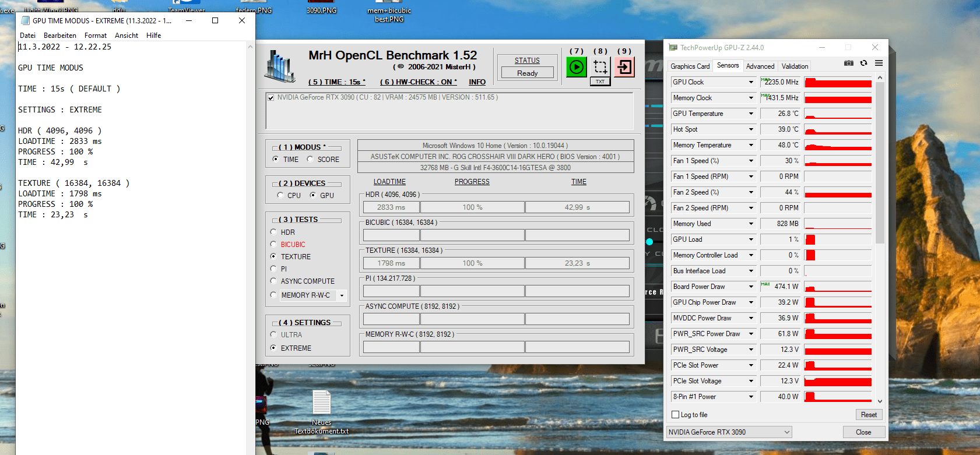
Task: Enable the Log to file checkbox
Action: (x=676, y=415)
